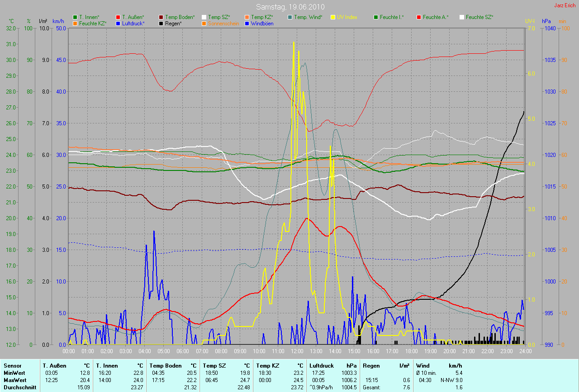Click the 'Gesamt:' rain total label
Screen dimensions: 579x392
click(371, 387)
